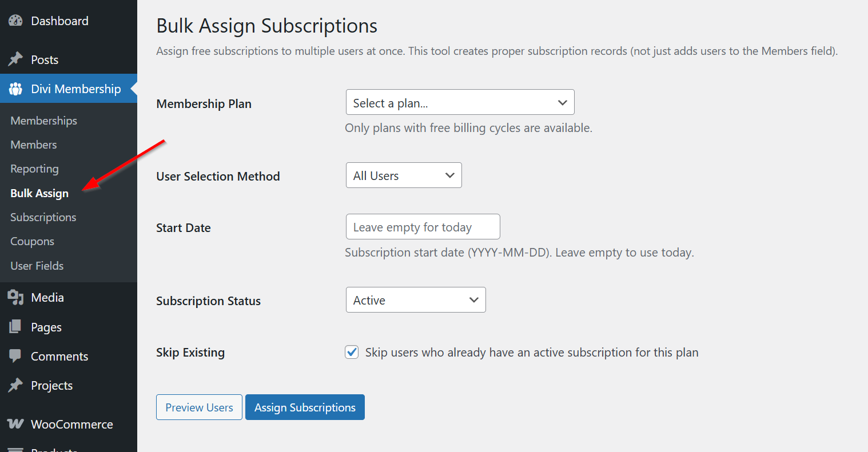Click the Start Date input field
This screenshot has height=452, width=868.
(423, 226)
